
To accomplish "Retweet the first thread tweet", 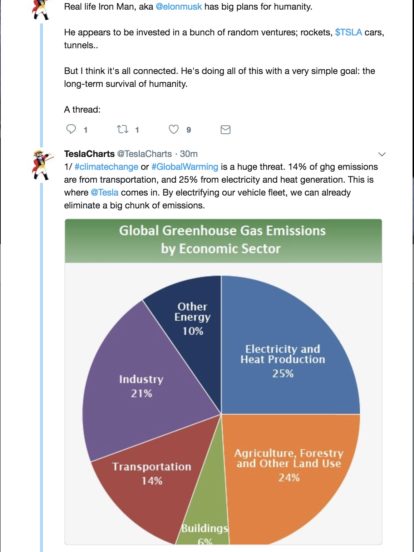I will pos(122,129).
